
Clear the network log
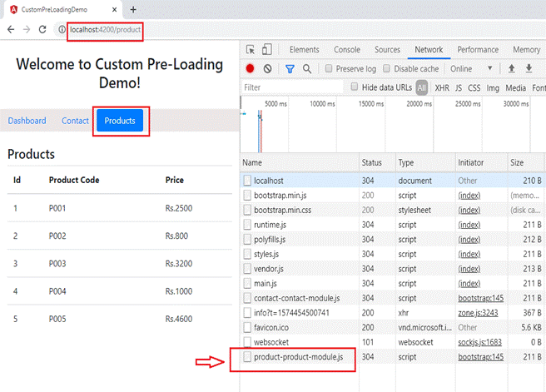point(267,68)
